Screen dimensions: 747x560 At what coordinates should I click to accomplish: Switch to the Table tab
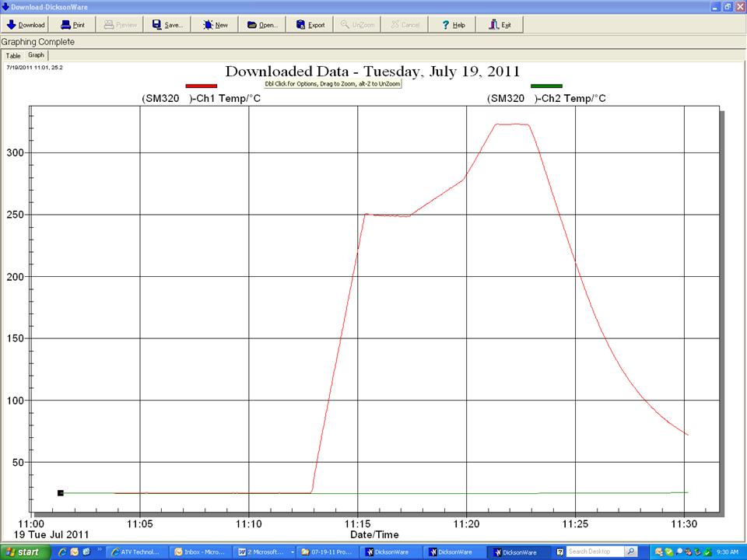(13, 56)
